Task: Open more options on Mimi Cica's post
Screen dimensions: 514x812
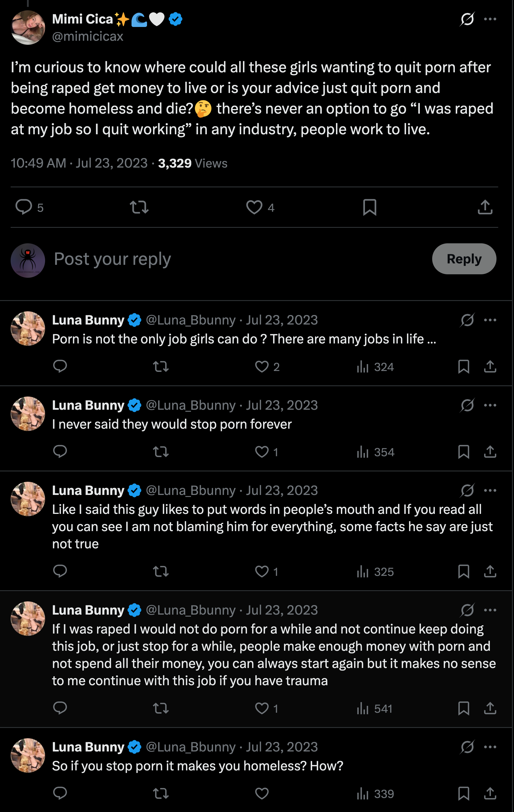Action: 490,19
